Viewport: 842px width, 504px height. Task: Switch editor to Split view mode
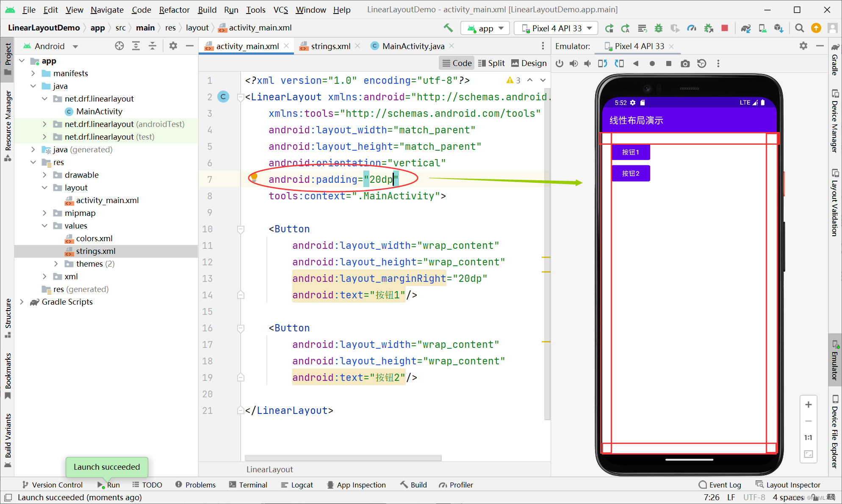[491, 63]
